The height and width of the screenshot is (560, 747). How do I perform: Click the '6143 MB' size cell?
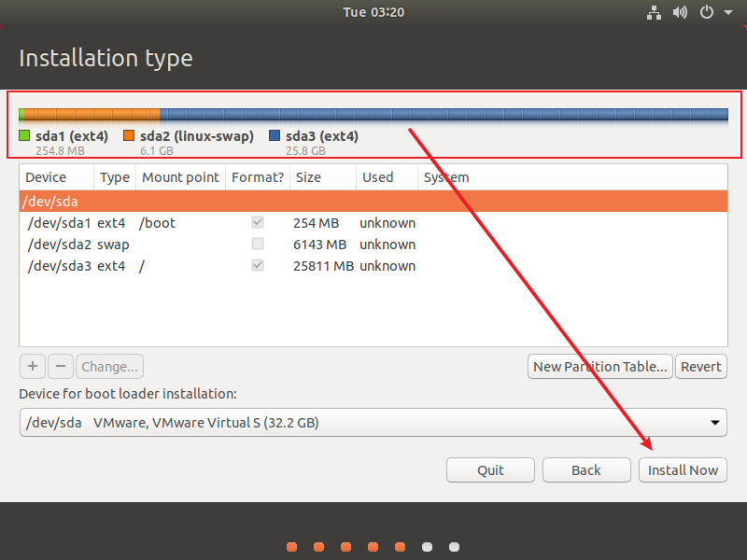[x=319, y=245]
